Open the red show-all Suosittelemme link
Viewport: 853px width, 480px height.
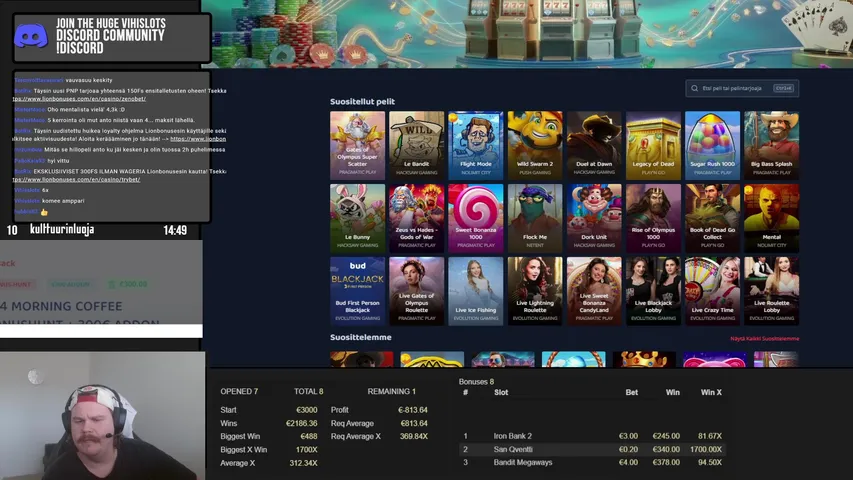pyautogui.click(x=764, y=339)
